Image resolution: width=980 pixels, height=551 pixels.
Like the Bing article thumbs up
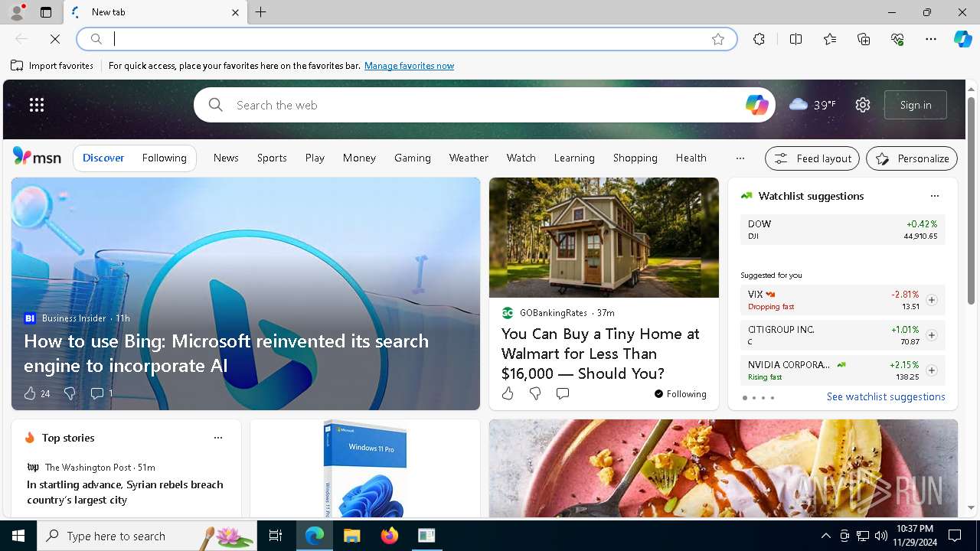(30, 393)
